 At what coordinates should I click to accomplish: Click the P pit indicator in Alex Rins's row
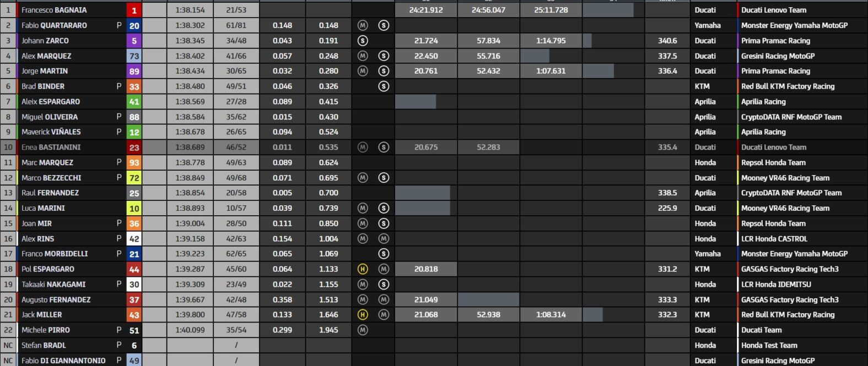point(119,239)
